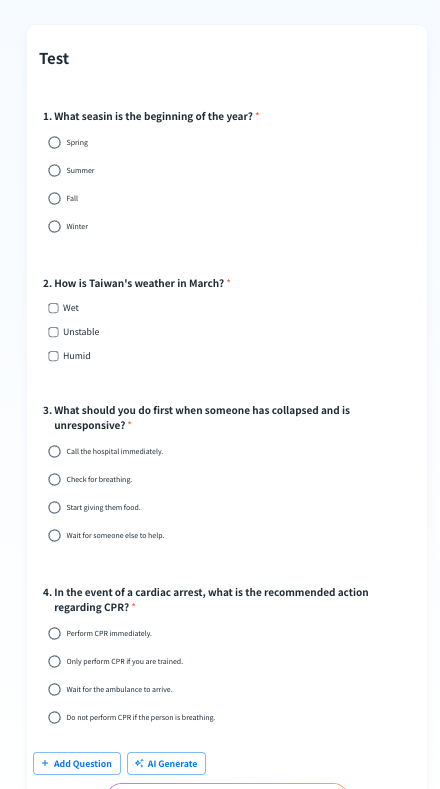Screen dimensions: 440x789
Task: Pick 'Wait for someone else to help'
Action: click(x=54, y=535)
